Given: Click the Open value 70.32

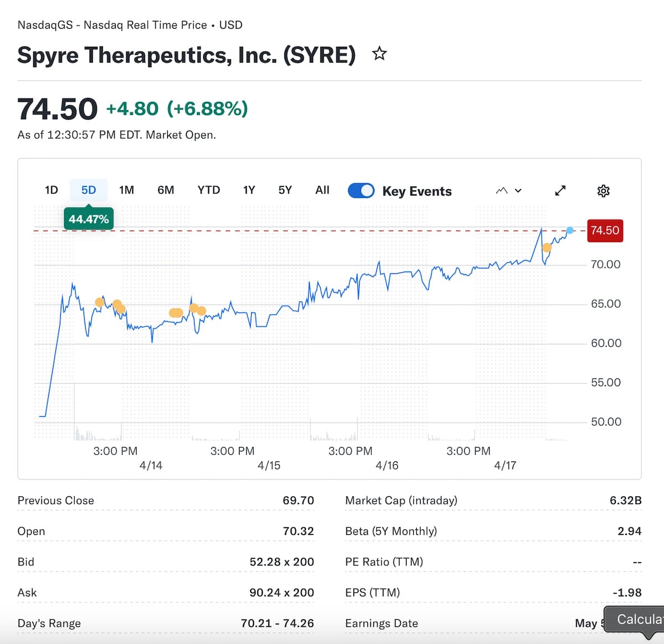Looking at the screenshot, I should [x=298, y=531].
